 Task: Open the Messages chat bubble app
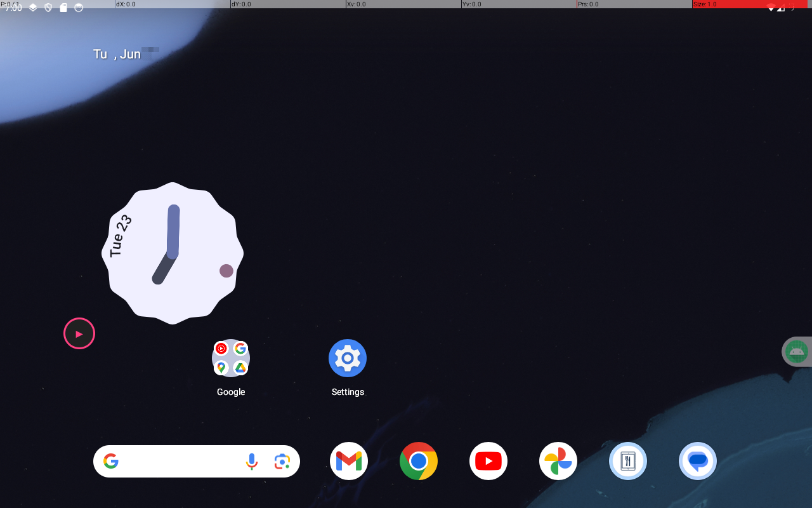coord(698,461)
